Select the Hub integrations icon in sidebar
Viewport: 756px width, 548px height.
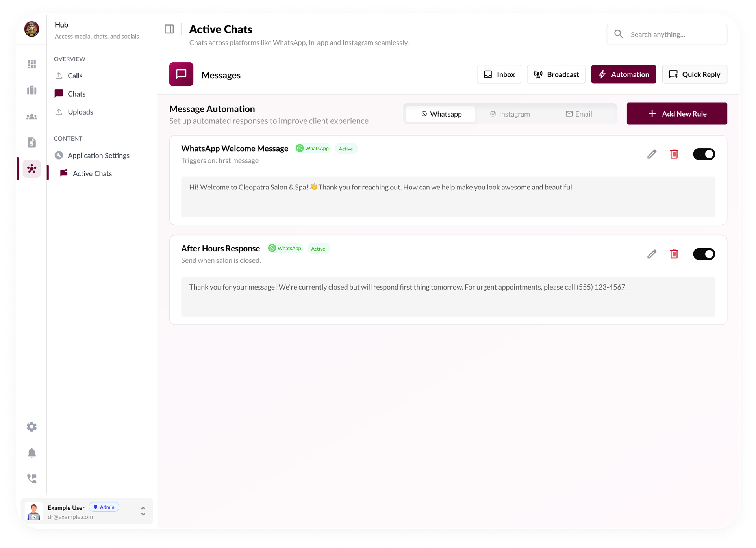(x=31, y=169)
